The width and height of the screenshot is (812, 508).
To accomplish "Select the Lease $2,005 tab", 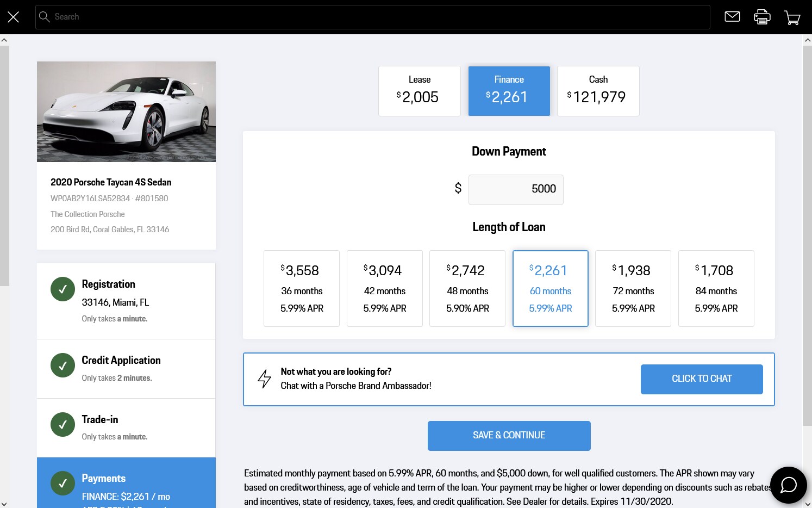I will (420, 91).
